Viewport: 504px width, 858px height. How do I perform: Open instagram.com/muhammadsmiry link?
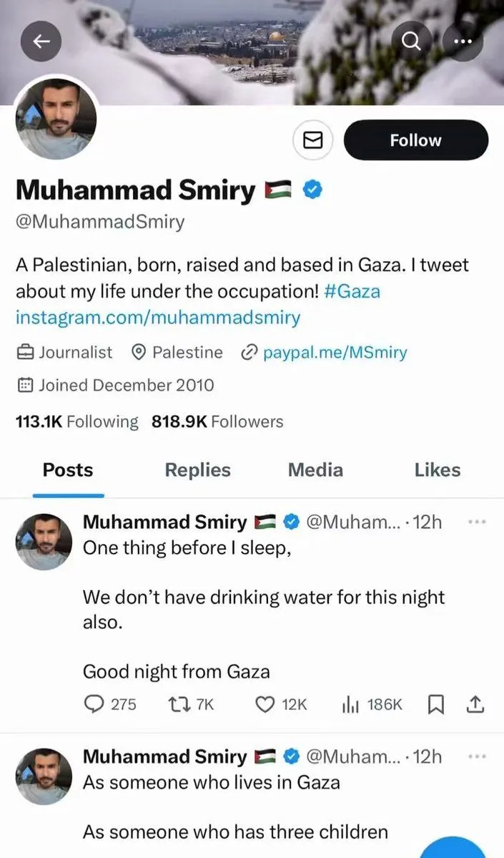[x=158, y=317]
